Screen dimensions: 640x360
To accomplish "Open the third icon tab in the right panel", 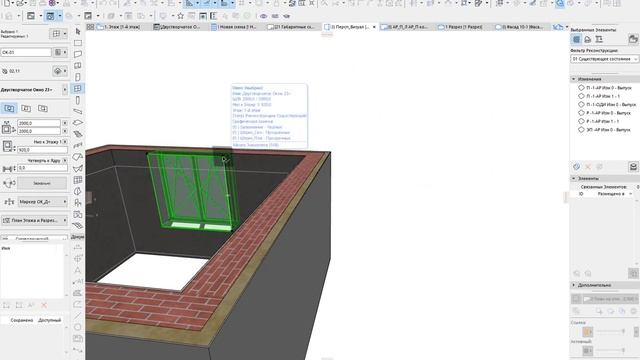I will click(599, 39).
